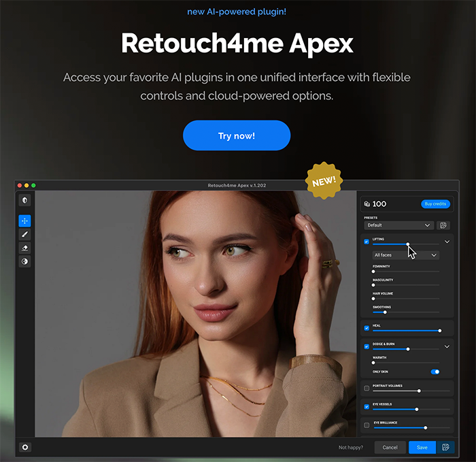The height and width of the screenshot is (462, 476).
Task: Click the Warmth slider handle
Action: 373,363
